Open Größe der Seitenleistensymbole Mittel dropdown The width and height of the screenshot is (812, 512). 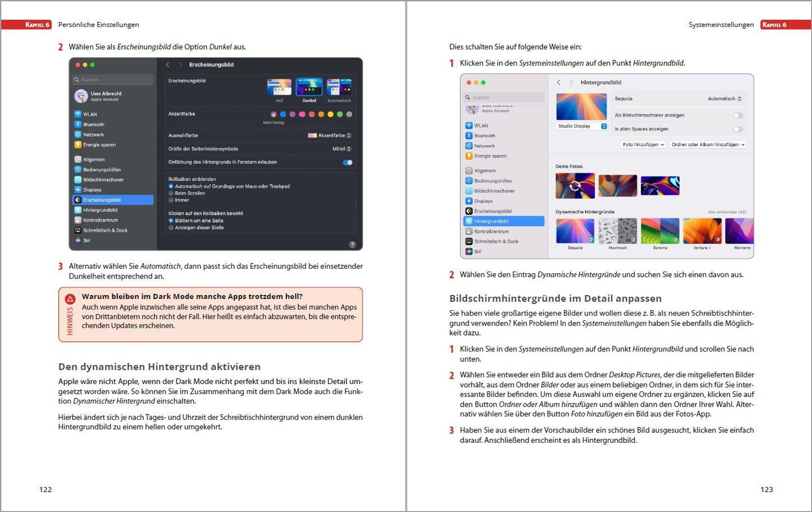(342, 149)
